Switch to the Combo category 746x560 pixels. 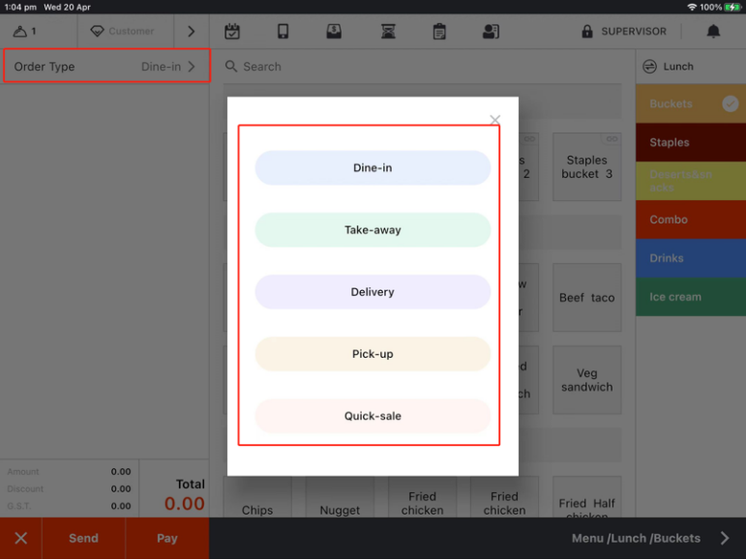point(690,220)
